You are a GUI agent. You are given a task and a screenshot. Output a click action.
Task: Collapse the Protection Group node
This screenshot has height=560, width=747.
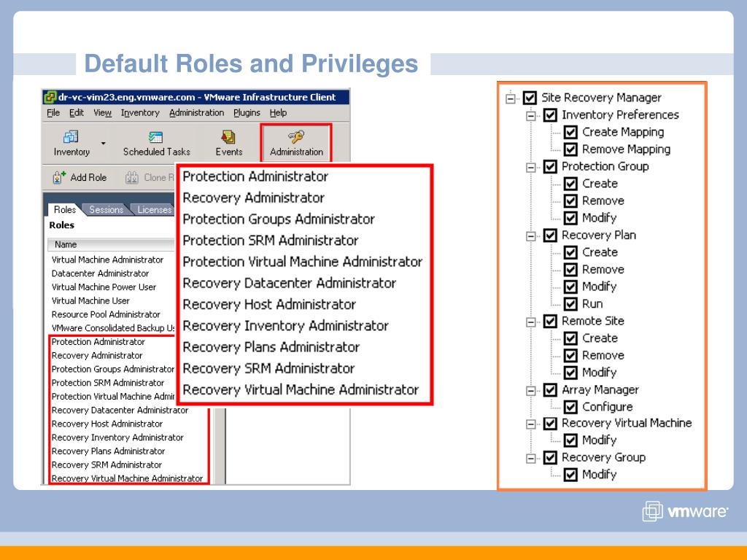pos(531,167)
